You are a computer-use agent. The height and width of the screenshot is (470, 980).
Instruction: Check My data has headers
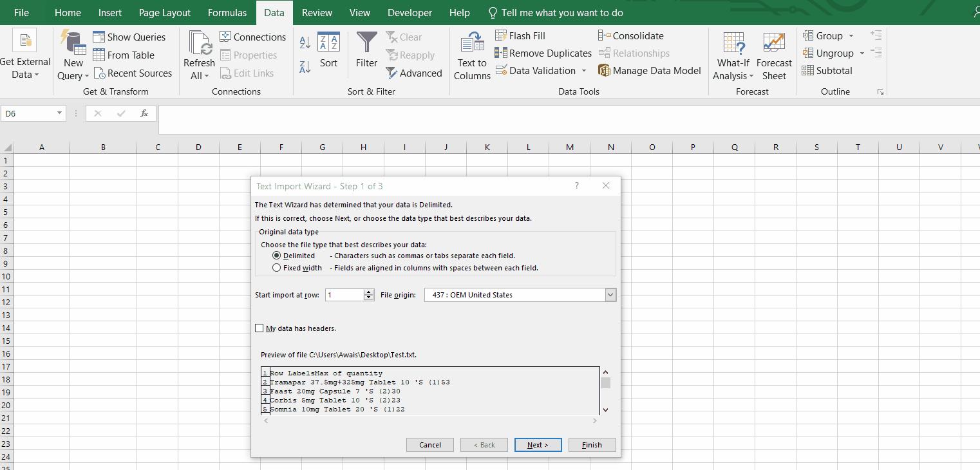point(259,328)
